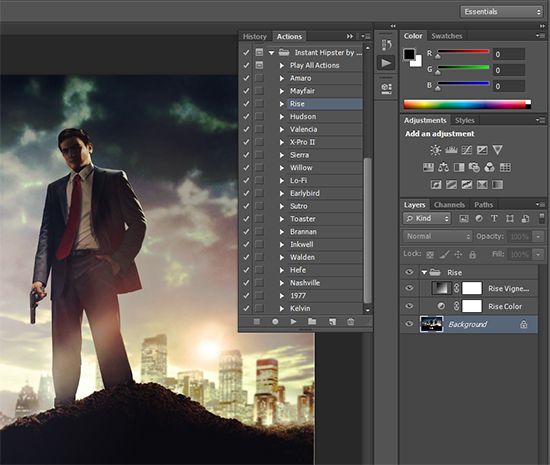Delete action using trash icon
This screenshot has height=465, width=550.
tap(350, 321)
